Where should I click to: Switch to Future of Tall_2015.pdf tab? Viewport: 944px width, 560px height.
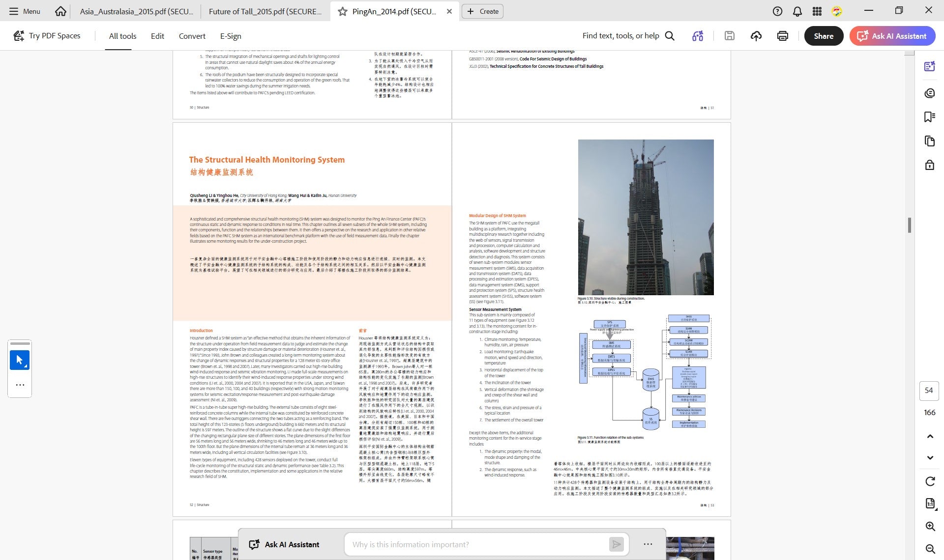pyautogui.click(x=265, y=11)
